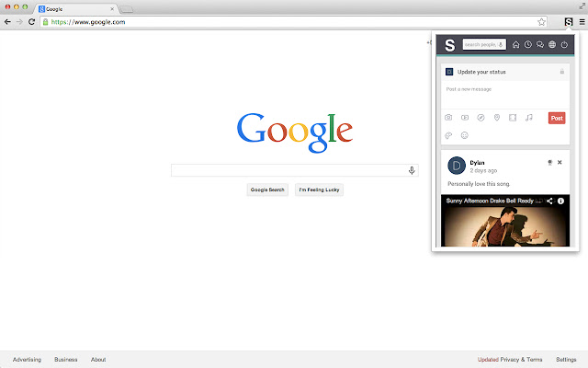Show info for the Sunny Afternoon video
Image resolution: width=588 pixels, height=368 pixels.
560,201
